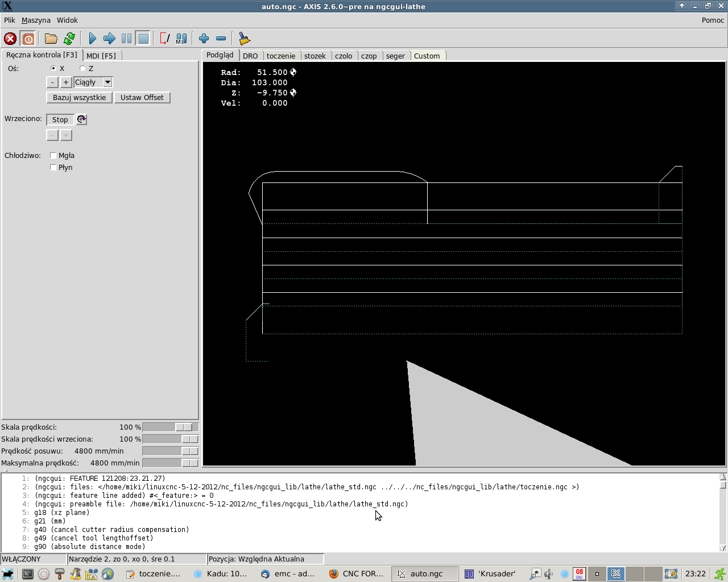Select the Podgląd preview tab
728x582 pixels.
[x=220, y=55]
